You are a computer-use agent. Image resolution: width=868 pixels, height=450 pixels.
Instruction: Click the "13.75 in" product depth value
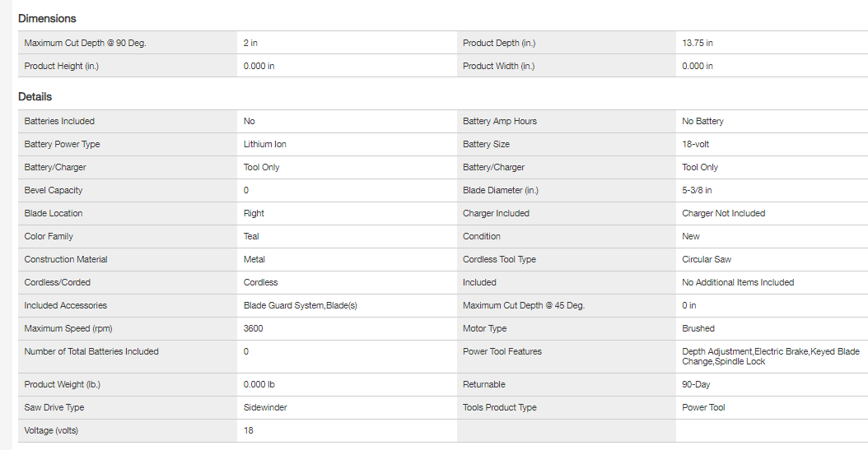[x=698, y=43]
